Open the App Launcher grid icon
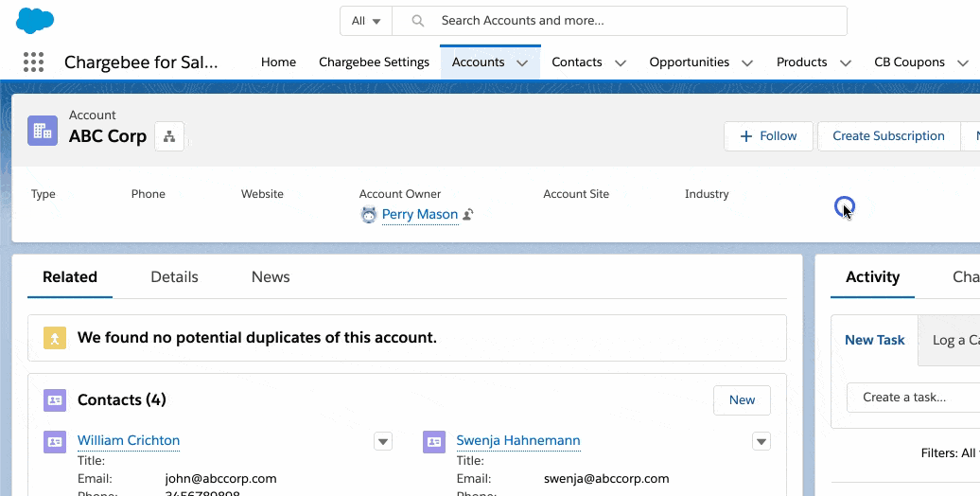 coord(33,62)
